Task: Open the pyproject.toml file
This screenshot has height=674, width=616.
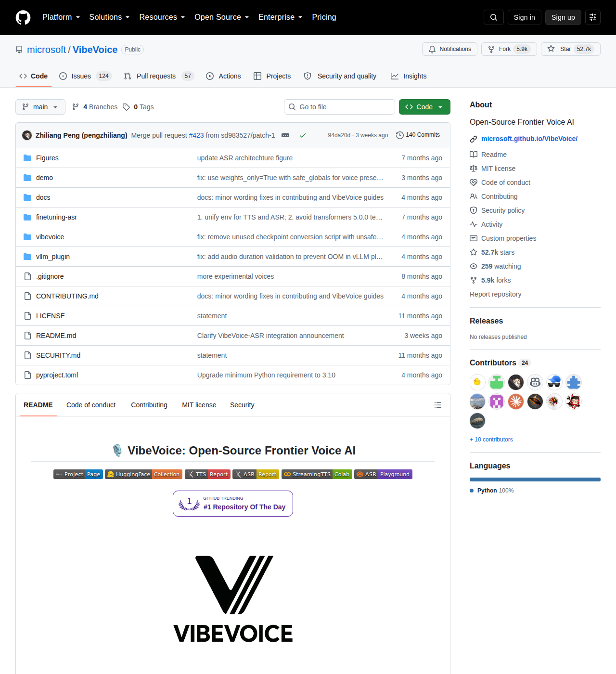Action: pos(57,375)
